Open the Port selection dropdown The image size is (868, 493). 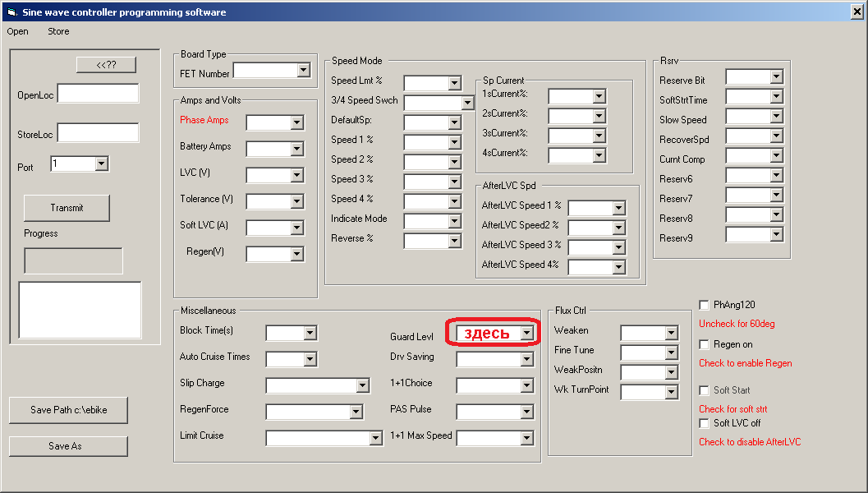coord(101,164)
